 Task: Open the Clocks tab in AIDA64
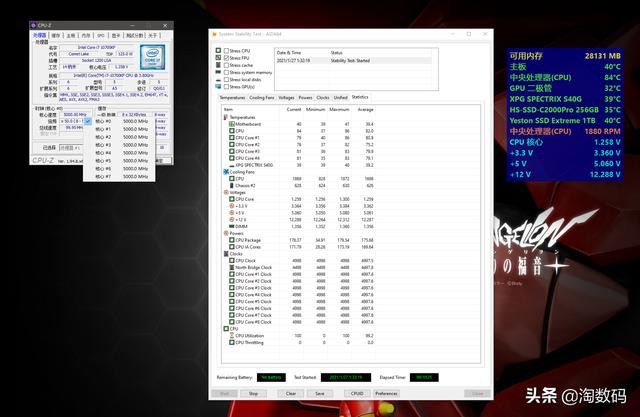pos(322,98)
